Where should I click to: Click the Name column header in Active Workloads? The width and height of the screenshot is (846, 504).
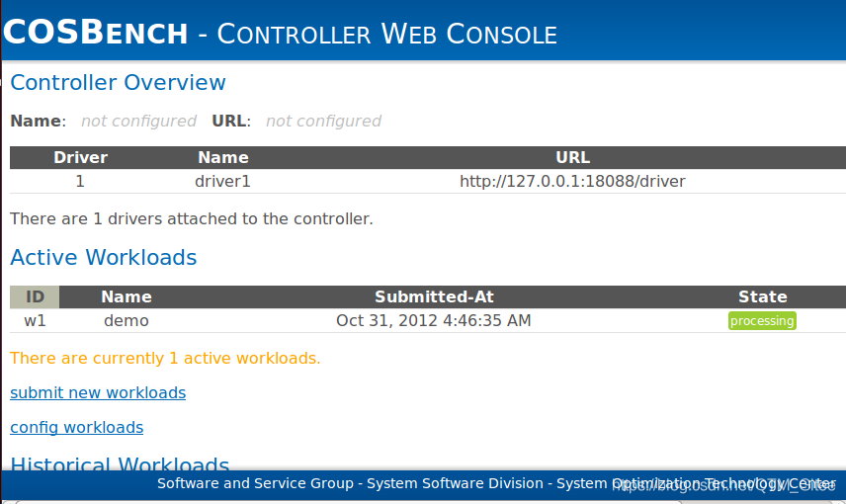point(127,296)
